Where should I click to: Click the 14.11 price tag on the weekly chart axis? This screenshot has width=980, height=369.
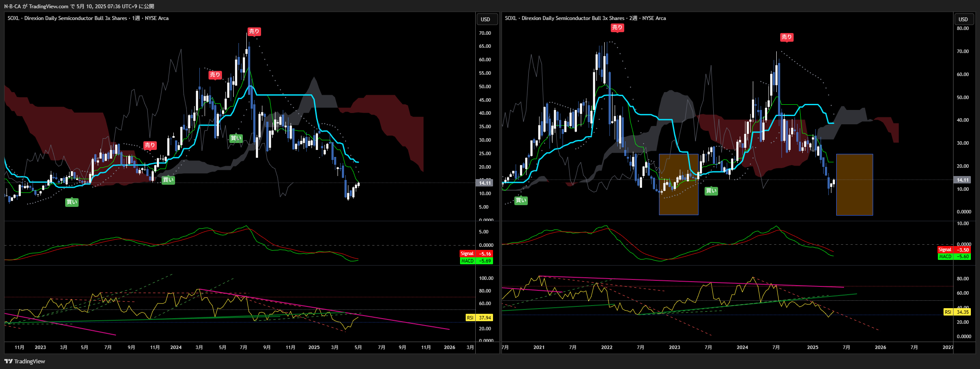point(485,183)
